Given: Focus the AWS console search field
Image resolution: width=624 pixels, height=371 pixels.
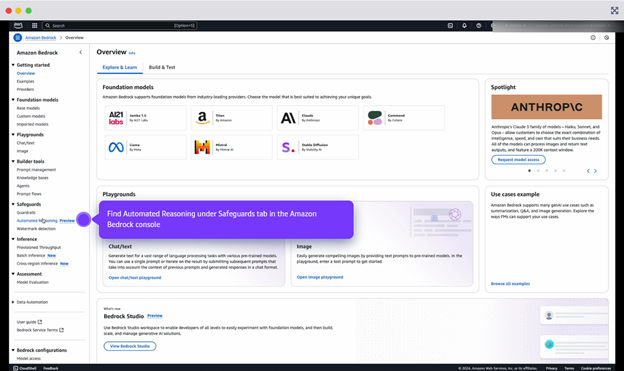Looking at the screenshot, I should pyautogui.click(x=119, y=25).
